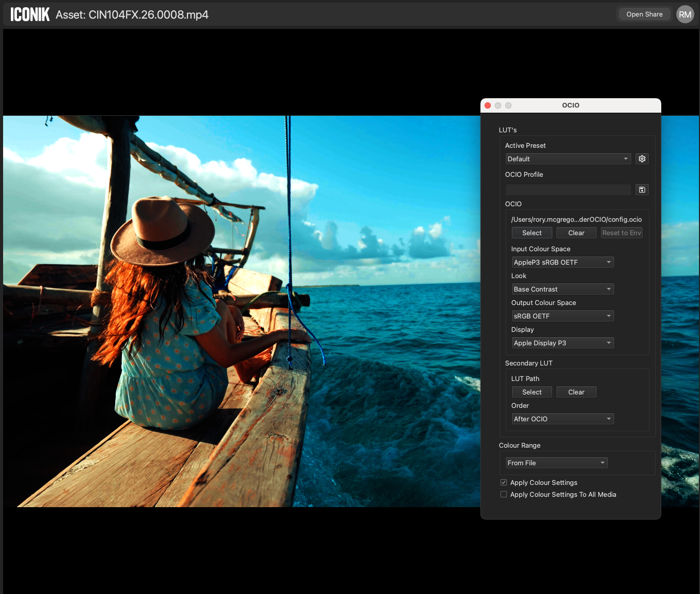Click the ICONIK logo
The height and width of the screenshot is (594, 700).
coord(30,14)
